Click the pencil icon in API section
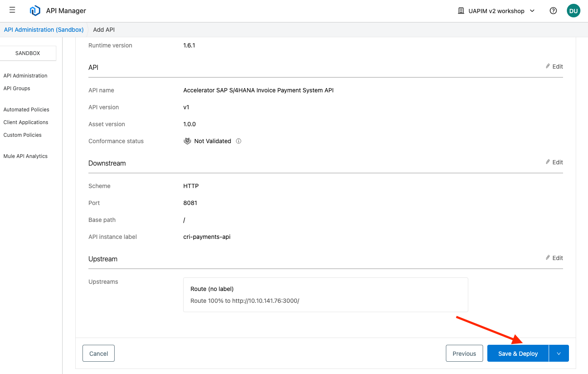 tap(548, 66)
